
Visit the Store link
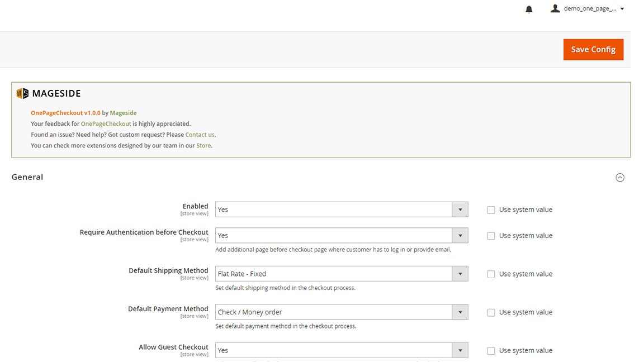point(203,145)
